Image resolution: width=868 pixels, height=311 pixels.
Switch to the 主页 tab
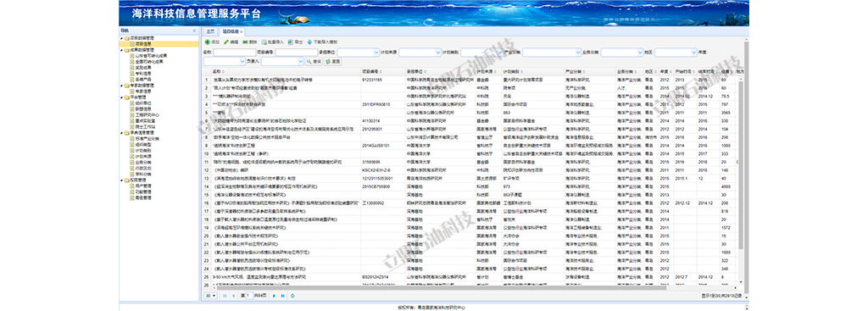(x=210, y=31)
